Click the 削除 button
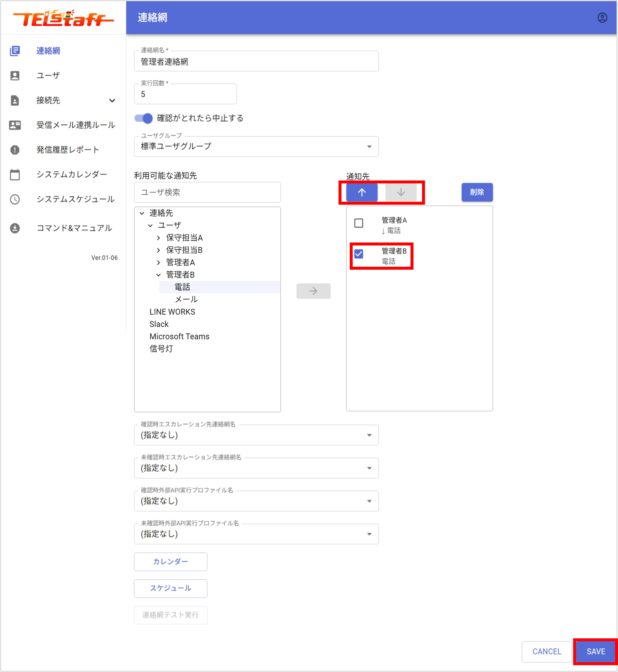Screen dimensions: 618x672 [x=477, y=192]
